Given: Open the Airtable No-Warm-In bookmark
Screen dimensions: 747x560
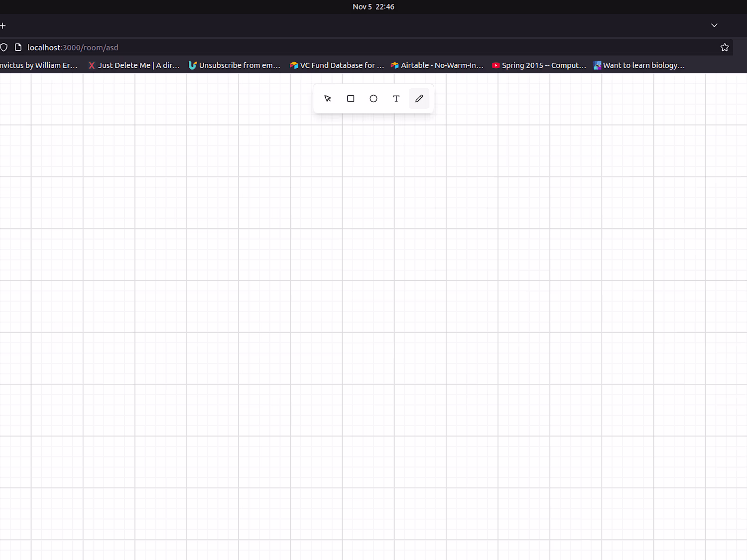Looking at the screenshot, I should click(437, 65).
